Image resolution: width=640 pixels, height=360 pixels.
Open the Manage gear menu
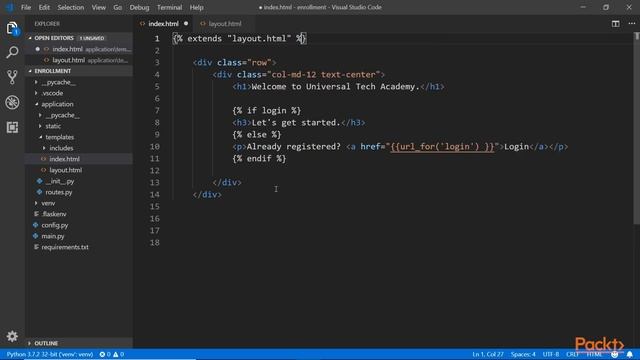tap(12, 336)
